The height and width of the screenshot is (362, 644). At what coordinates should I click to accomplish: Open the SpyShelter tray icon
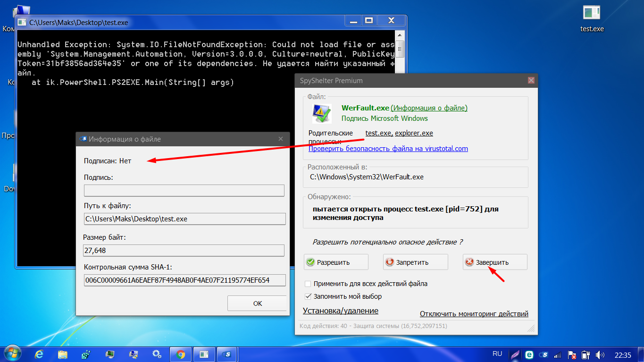tap(544, 354)
